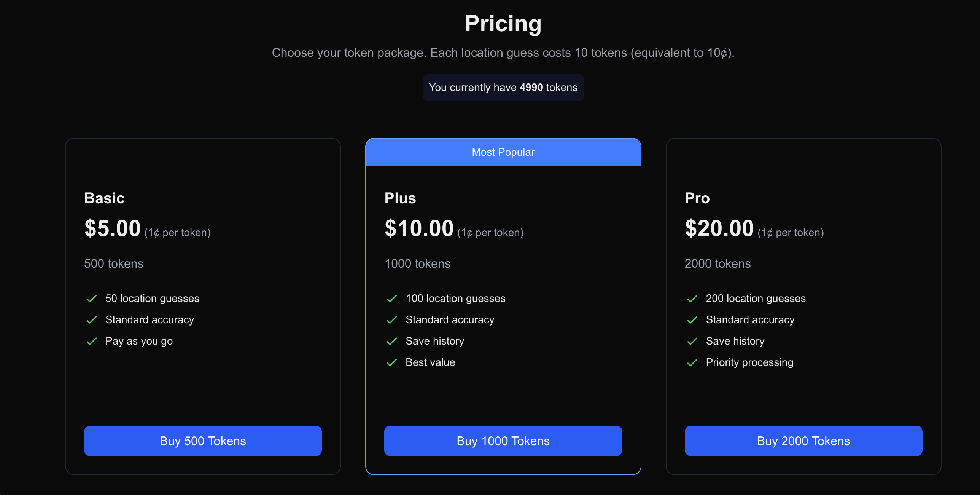
Task: Click the $20.00 price on Pro
Action: point(719,228)
